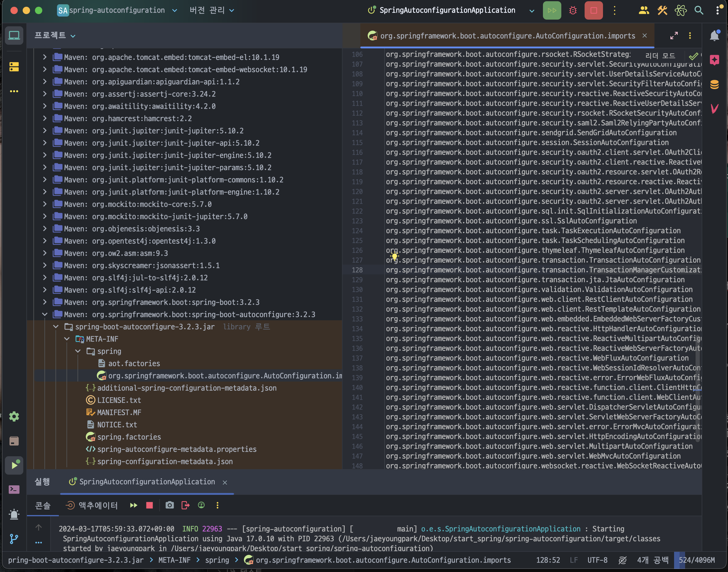Image resolution: width=728 pixels, height=572 pixels.
Task: Open the Git branch tool window icon
Action: 14,539
